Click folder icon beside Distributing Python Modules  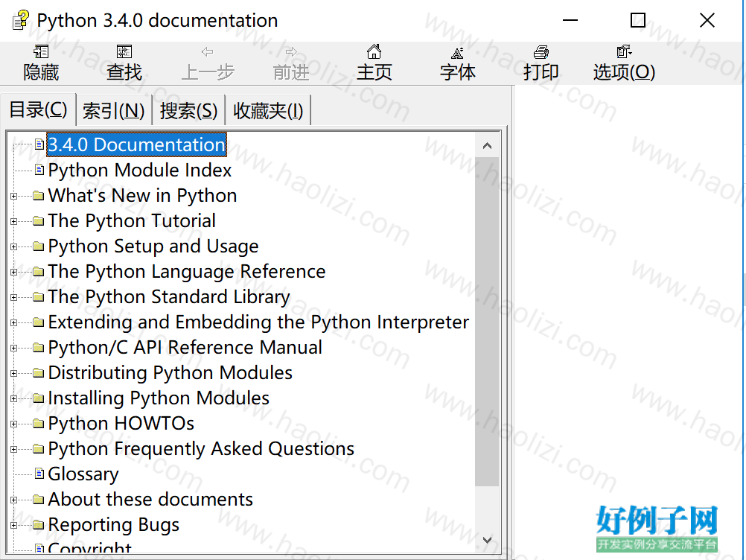39,372
